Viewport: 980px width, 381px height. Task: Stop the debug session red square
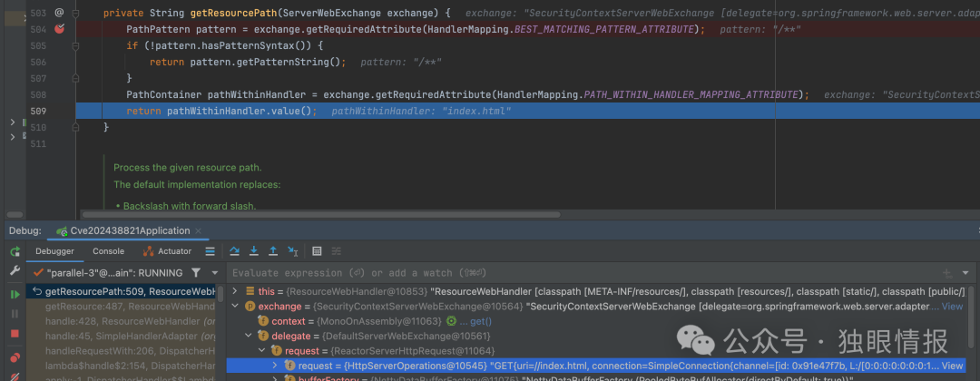pos(15,334)
